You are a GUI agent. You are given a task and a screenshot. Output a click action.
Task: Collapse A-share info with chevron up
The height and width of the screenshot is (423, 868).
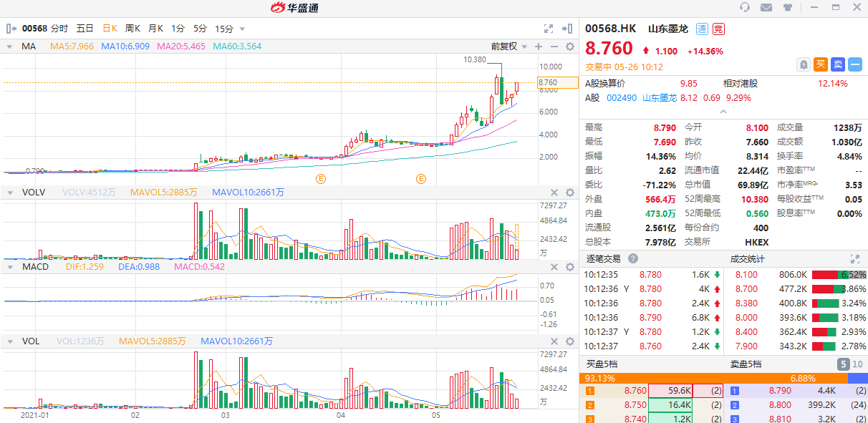(x=723, y=112)
